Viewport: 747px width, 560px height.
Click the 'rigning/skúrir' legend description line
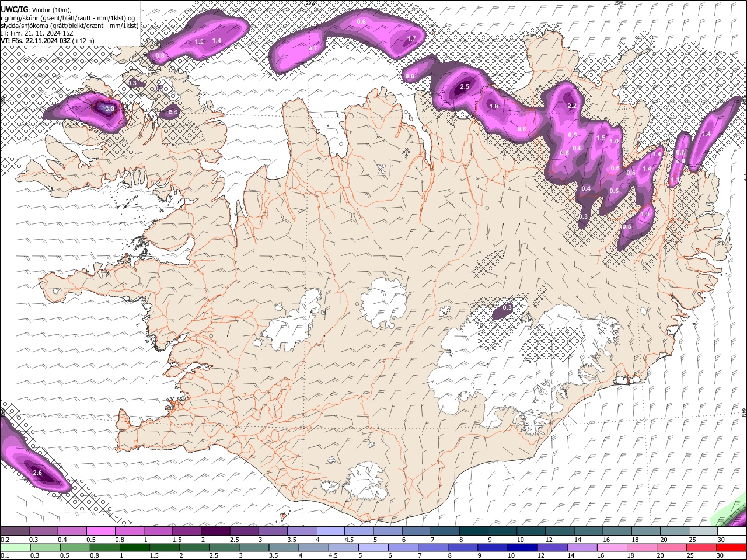tap(68, 17)
